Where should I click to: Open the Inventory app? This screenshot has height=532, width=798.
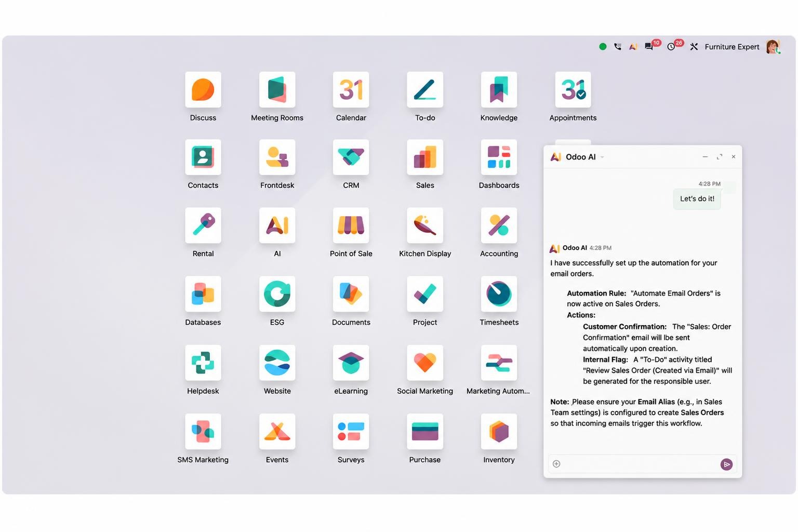[499, 431]
